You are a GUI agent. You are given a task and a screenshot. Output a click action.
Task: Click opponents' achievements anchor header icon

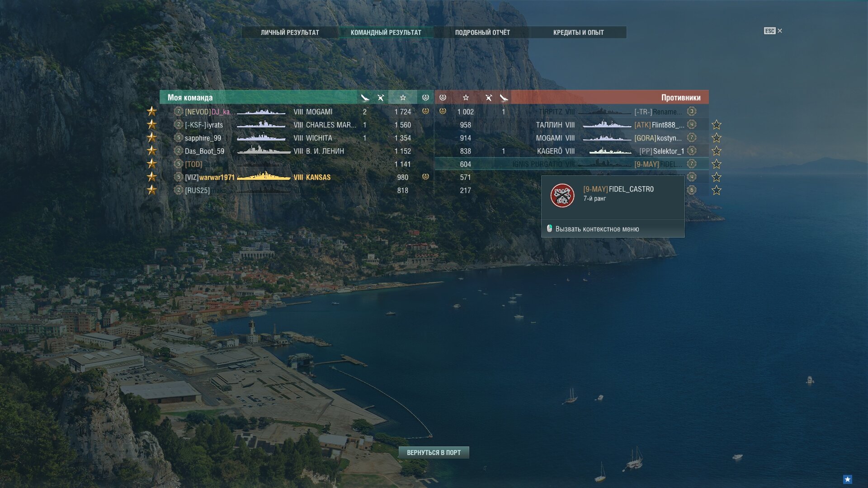(443, 98)
